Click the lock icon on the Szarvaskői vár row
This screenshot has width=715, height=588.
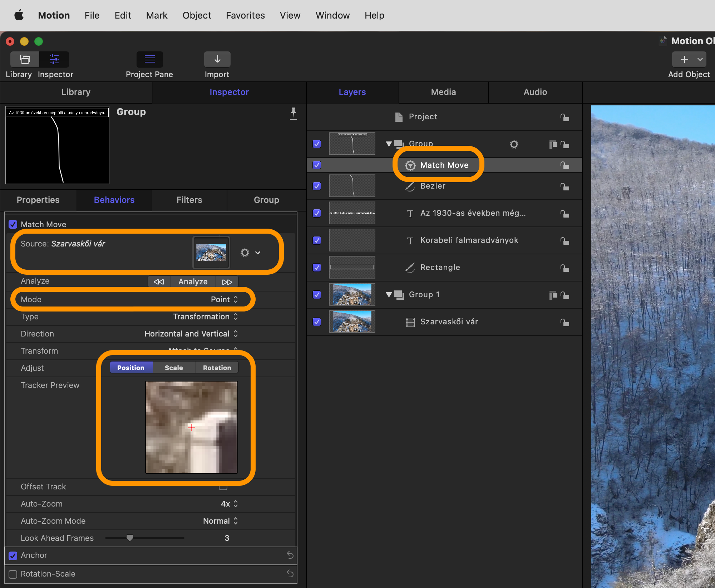tap(564, 322)
